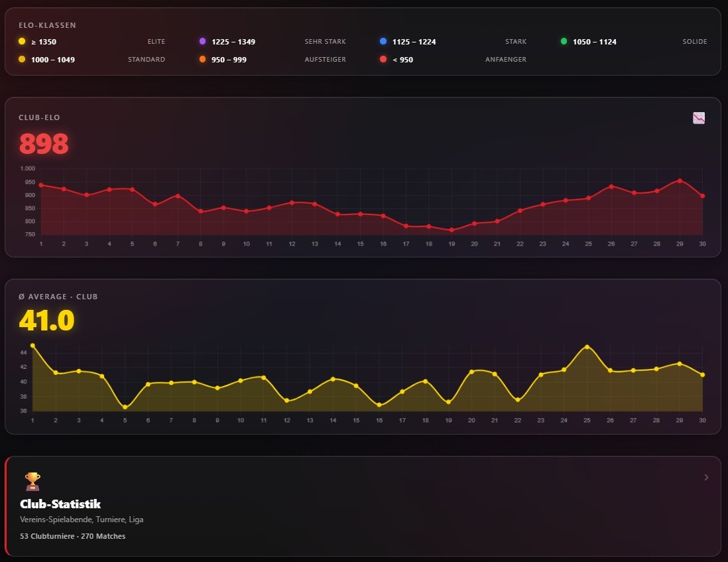Click the red 898 Club-ELO value

tap(44, 143)
